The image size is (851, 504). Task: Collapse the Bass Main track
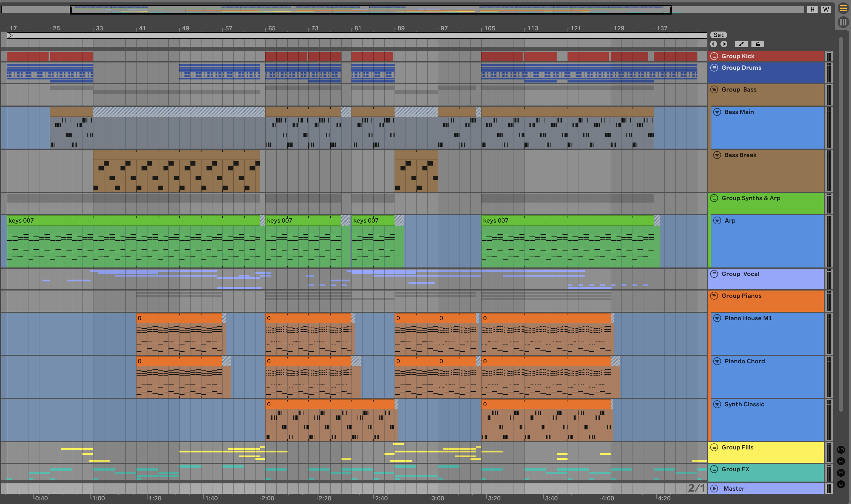[x=717, y=112]
